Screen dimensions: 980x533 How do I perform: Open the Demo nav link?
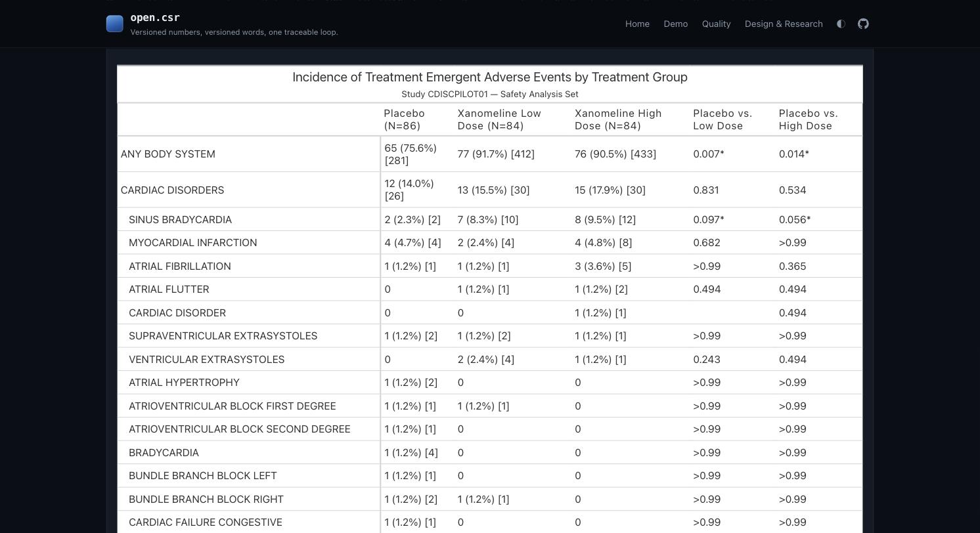coord(676,24)
